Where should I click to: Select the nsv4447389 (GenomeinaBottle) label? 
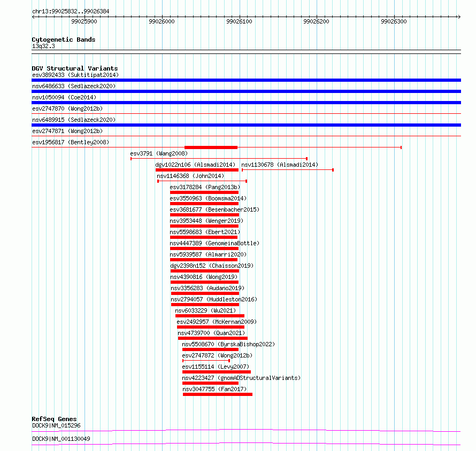point(214,243)
